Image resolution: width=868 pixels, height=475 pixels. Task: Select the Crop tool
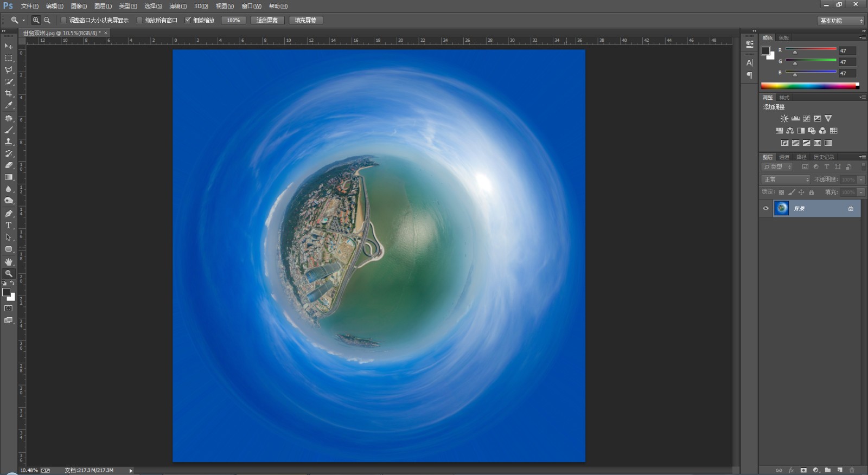pyautogui.click(x=8, y=94)
